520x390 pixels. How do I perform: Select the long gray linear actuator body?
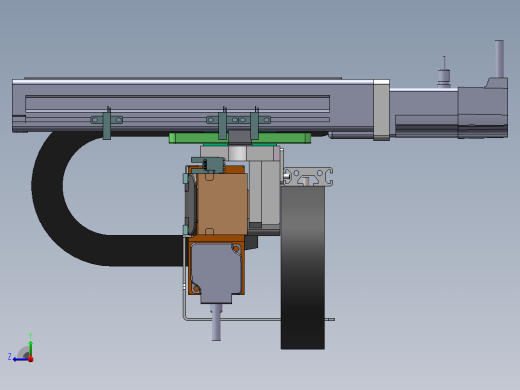(x=193, y=106)
